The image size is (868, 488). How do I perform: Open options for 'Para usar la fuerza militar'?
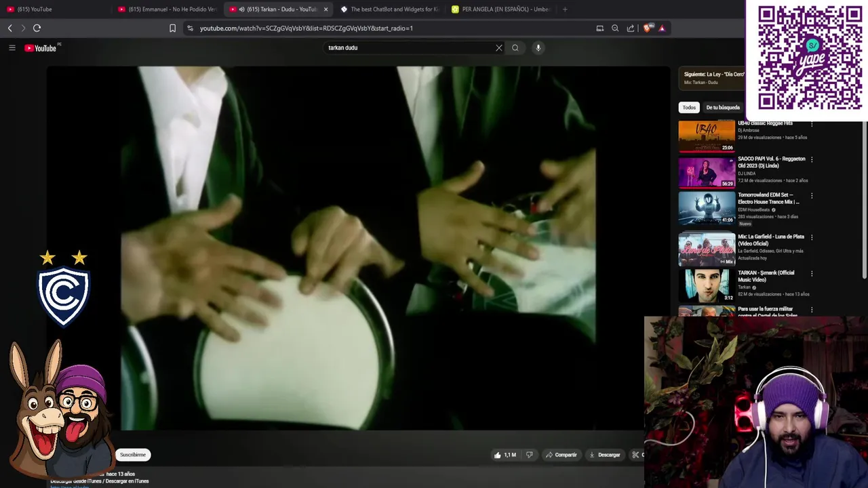[x=812, y=310]
